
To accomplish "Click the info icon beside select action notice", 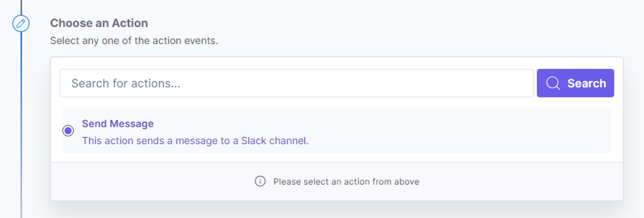I will (260, 181).
